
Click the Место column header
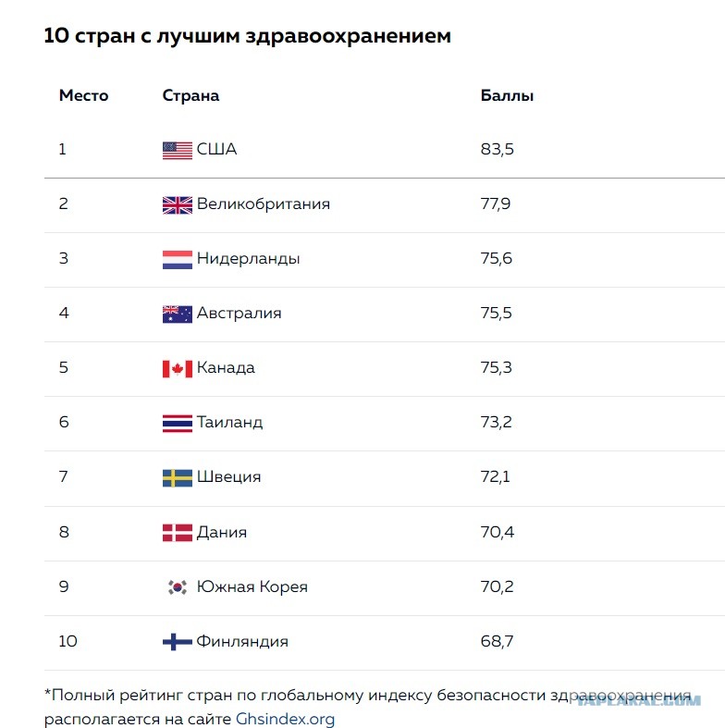tap(83, 95)
